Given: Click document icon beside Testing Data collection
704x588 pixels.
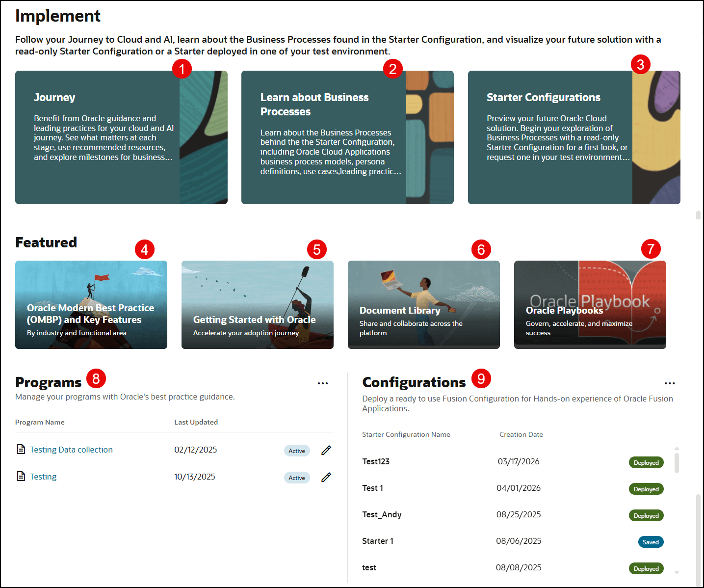Looking at the screenshot, I should (21, 449).
